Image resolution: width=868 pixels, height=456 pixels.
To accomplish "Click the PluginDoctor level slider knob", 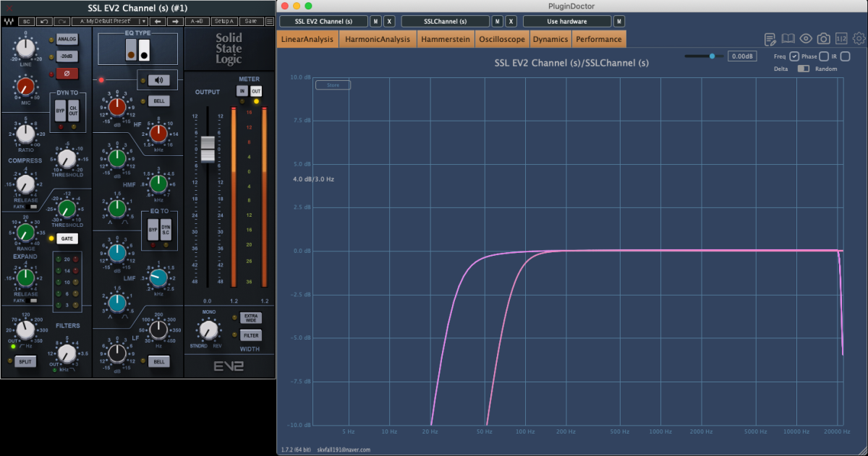I will click(x=712, y=56).
